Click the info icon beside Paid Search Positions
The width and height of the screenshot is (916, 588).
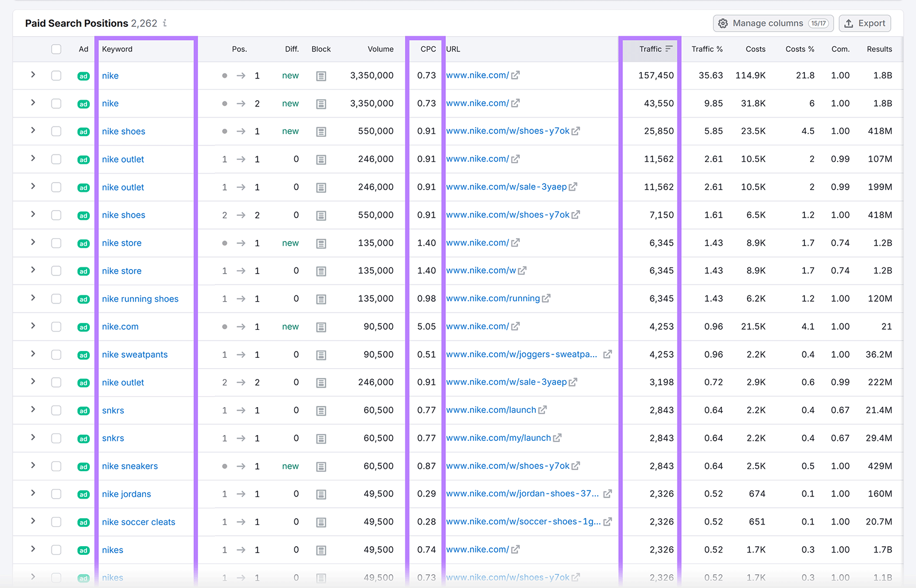pos(164,23)
